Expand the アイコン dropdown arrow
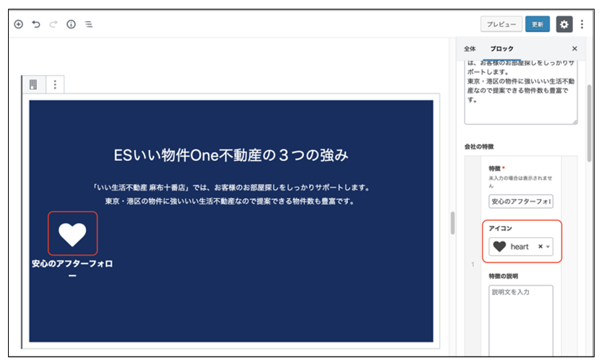This screenshot has height=364, width=602. (547, 247)
